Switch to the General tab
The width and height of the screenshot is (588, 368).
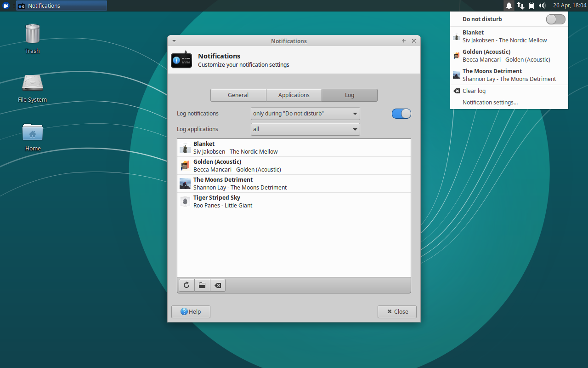point(238,95)
